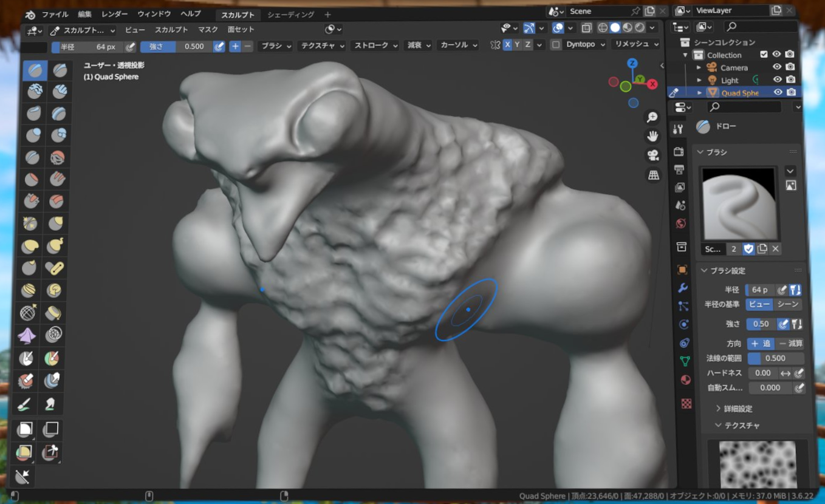825x504 pixels.
Task: Toggle the camera view icon
Action: [x=652, y=155]
